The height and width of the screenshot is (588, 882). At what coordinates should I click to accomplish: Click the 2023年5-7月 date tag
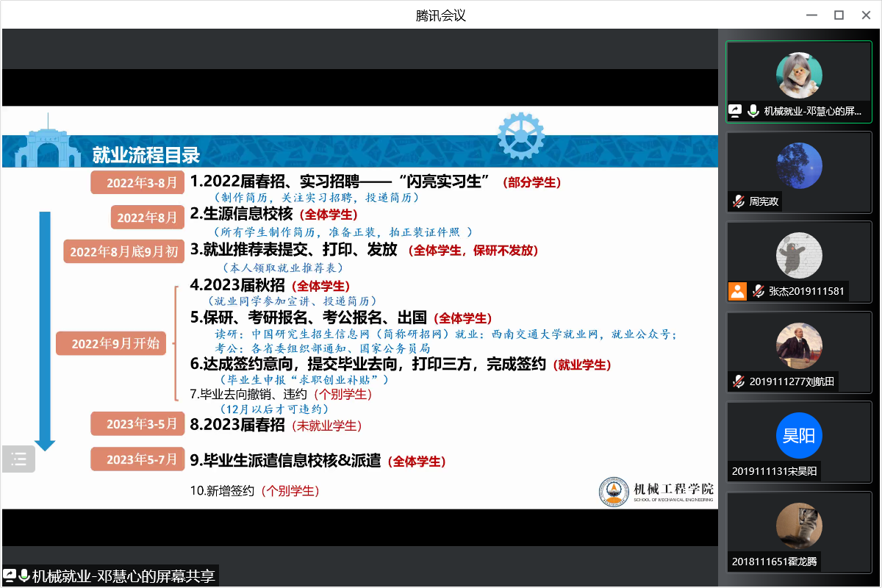click(x=137, y=459)
